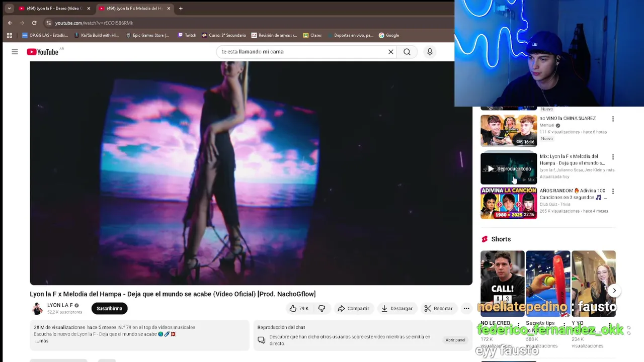Go back with browser back arrow
The width and height of the screenshot is (644, 362).
click(10, 23)
